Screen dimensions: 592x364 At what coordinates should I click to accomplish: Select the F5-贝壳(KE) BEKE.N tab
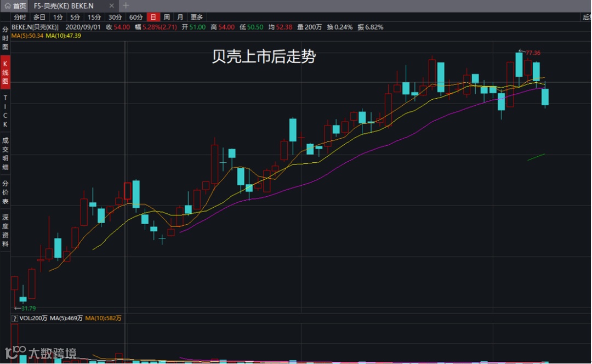[64, 5]
